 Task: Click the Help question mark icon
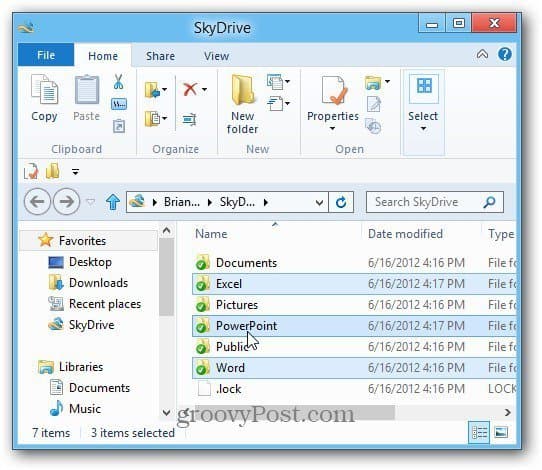(x=505, y=54)
